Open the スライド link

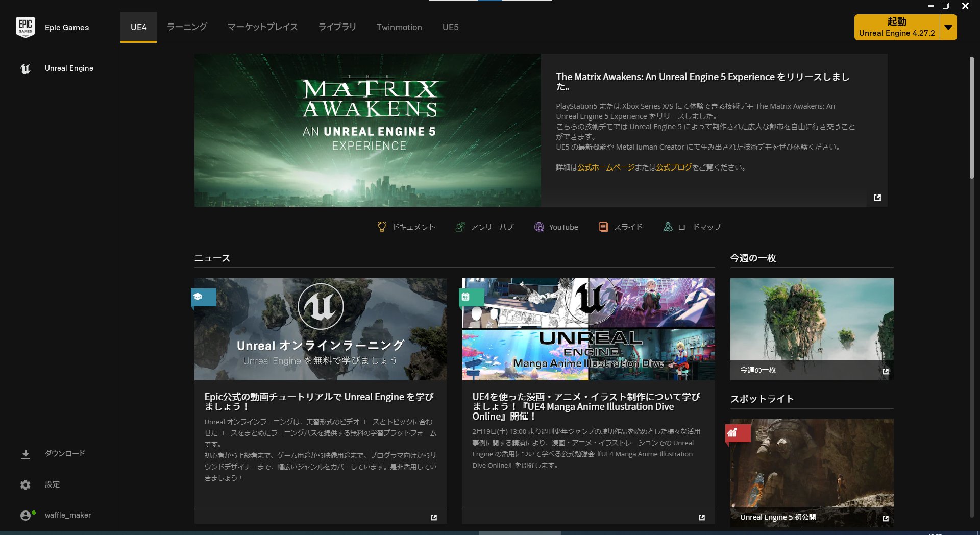[x=628, y=227]
